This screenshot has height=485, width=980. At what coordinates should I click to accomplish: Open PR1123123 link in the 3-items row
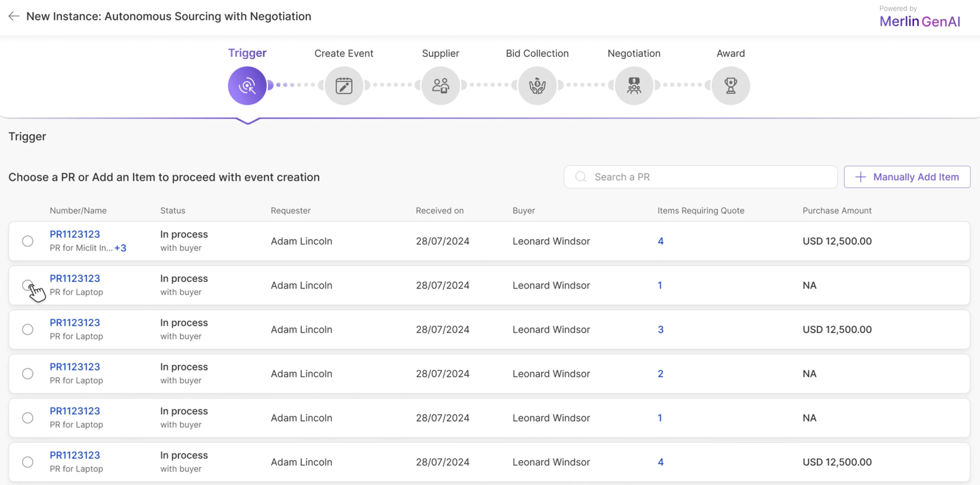[75, 322]
